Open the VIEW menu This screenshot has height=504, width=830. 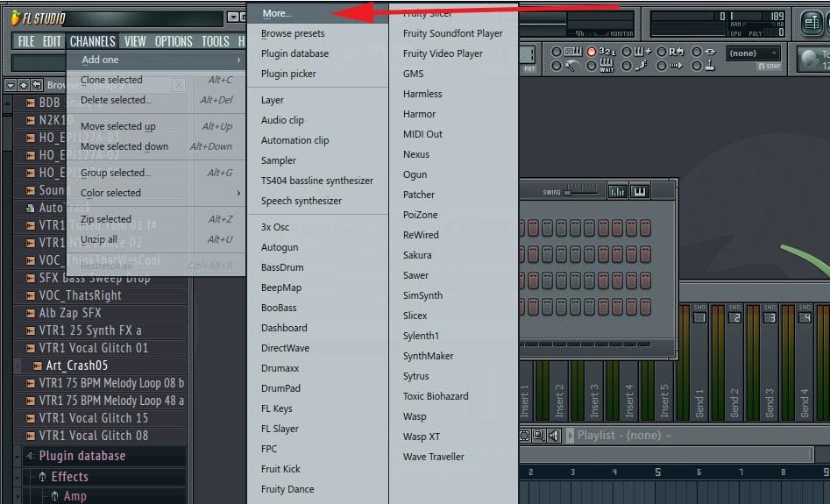(135, 41)
